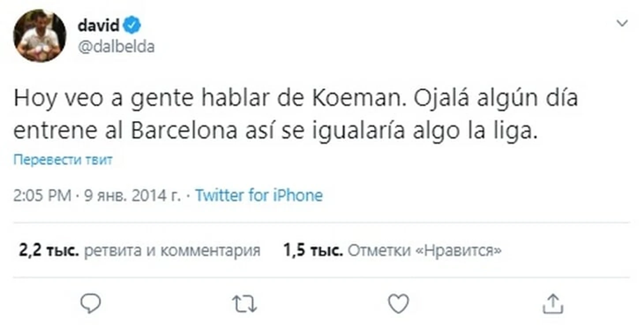644x326 pixels.
Task: Click the blue verified badge next to david
Action: pos(132,25)
